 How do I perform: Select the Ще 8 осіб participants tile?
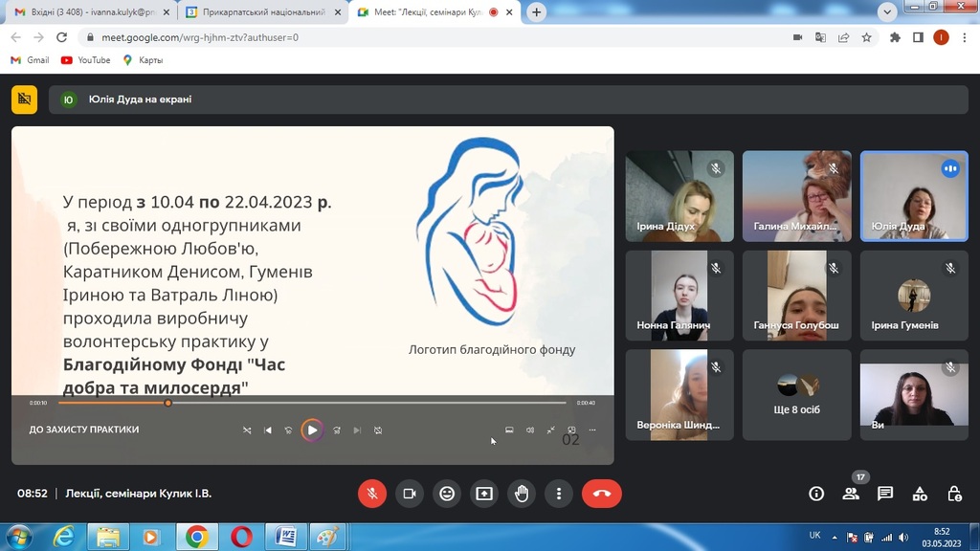796,394
